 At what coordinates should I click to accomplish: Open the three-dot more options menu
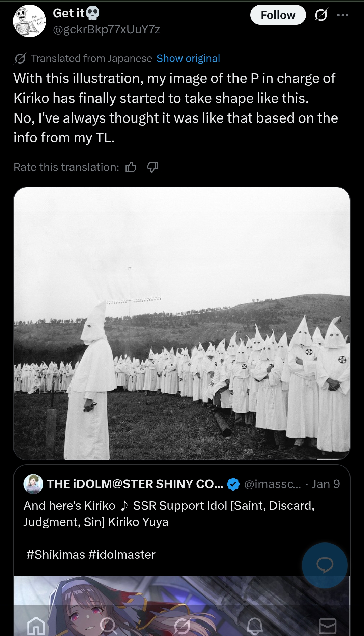click(343, 15)
